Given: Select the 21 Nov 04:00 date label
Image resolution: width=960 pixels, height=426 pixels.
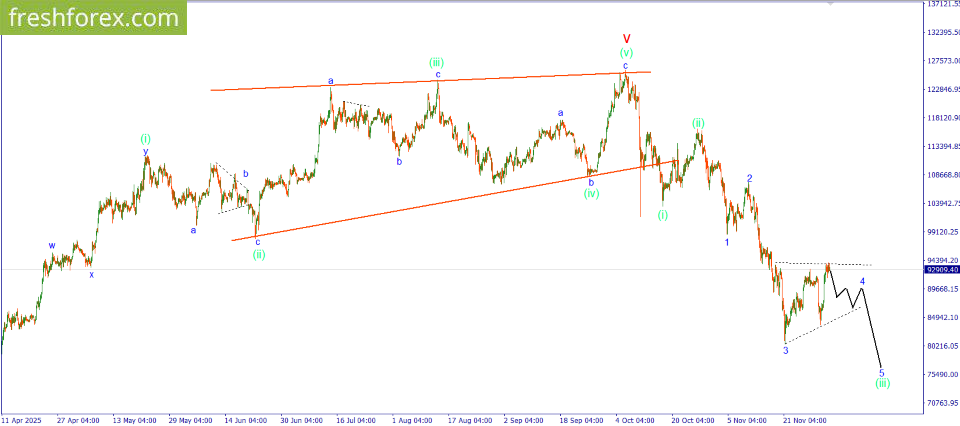Looking at the screenshot, I should point(806,420).
